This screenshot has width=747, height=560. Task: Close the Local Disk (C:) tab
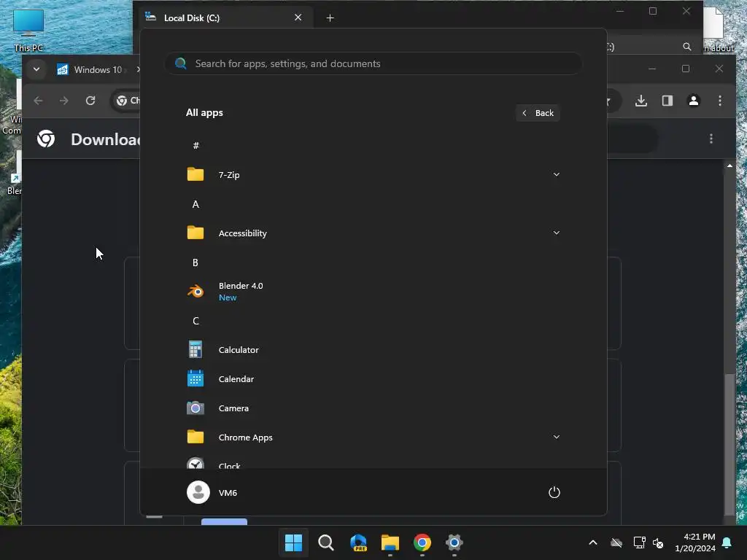point(298,17)
